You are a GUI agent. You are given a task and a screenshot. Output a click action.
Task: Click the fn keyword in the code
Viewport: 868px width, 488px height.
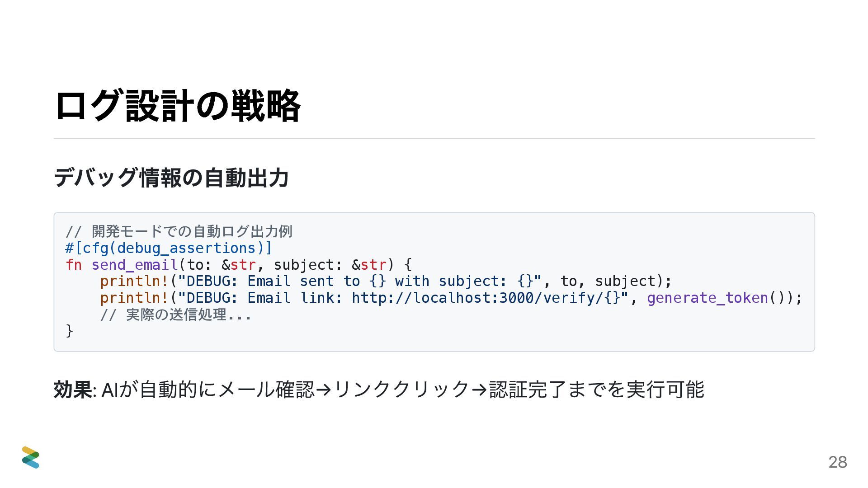pos(74,265)
